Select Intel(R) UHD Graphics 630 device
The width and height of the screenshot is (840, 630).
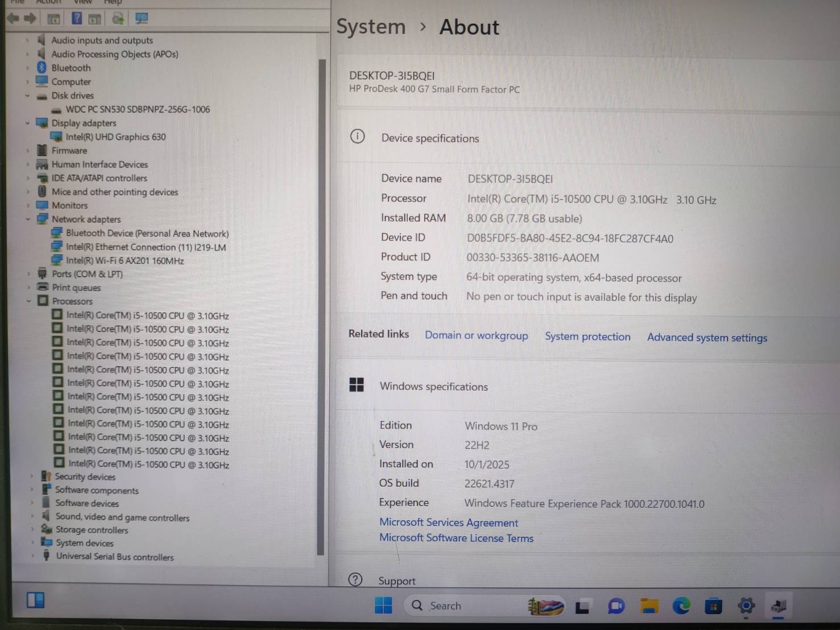[x=115, y=137]
